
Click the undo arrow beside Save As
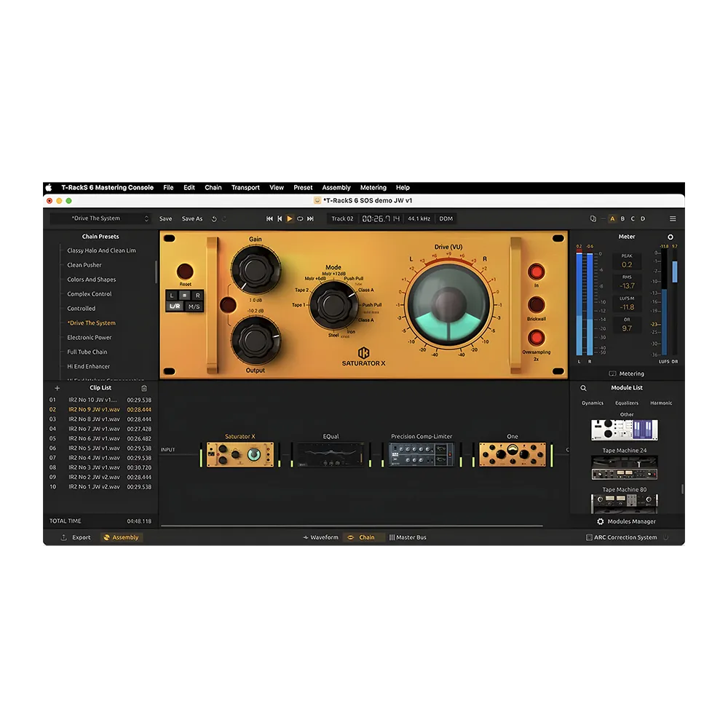[x=214, y=218]
